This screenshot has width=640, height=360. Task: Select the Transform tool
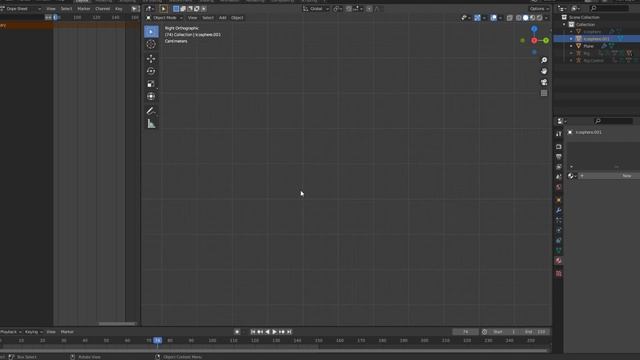pyautogui.click(x=151, y=96)
